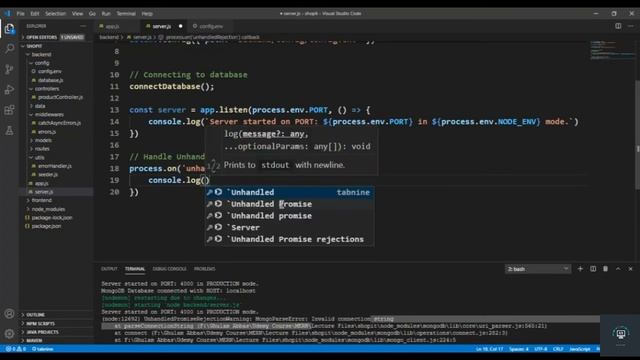This screenshot has height=360, width=640.
Task: Open the Search view in activity bar
Action: [x=9, y=49]
